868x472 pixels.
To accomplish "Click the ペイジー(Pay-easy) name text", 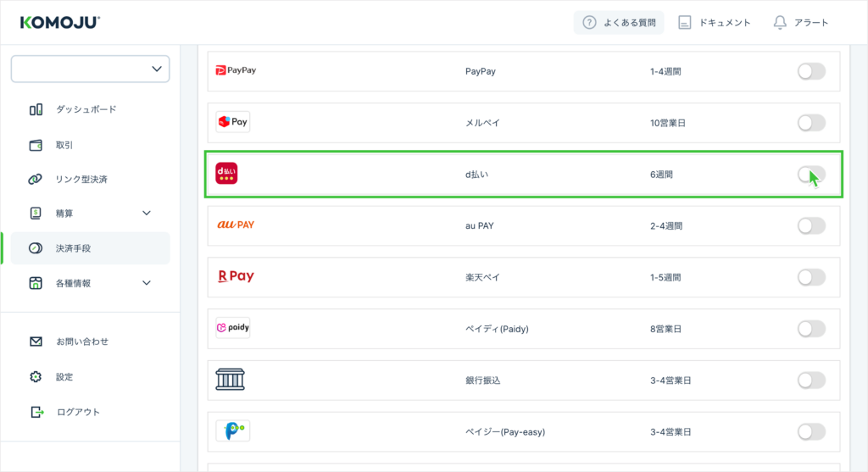I will coord(505,431).
